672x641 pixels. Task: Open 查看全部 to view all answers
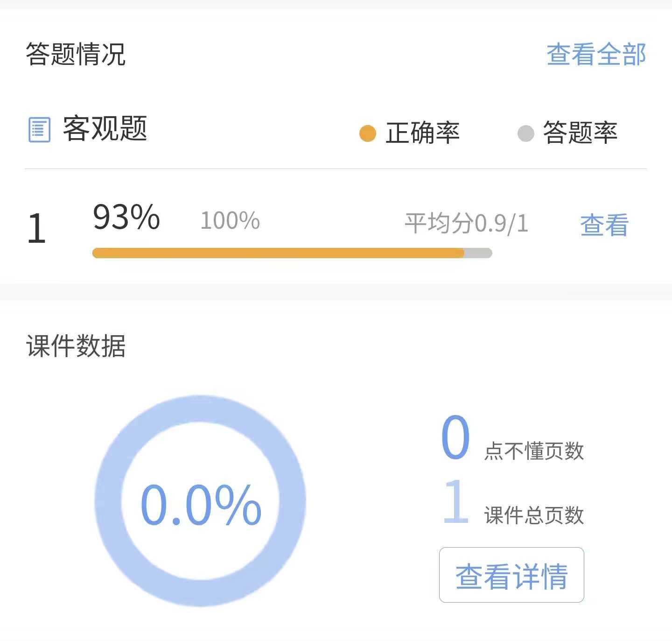point(596,54)
